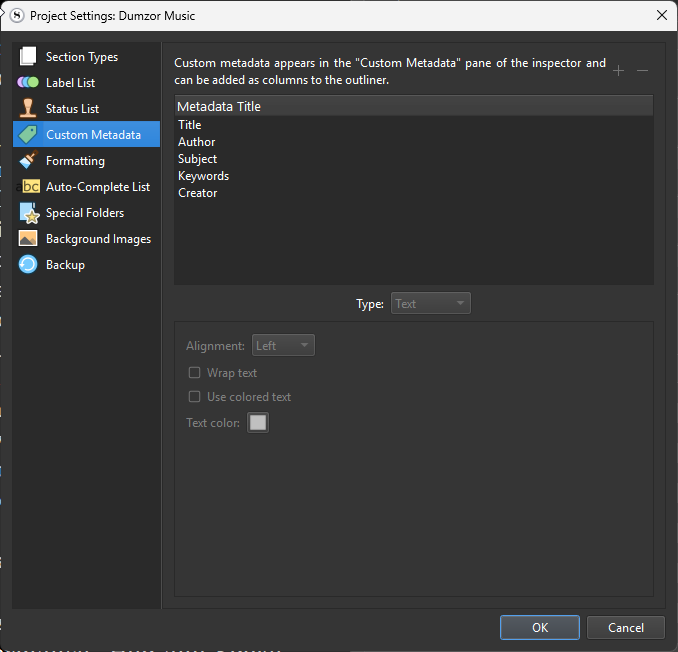678x652 pixels.
Task: Enable the Wrap text checkbox
Action: (195, 373)
